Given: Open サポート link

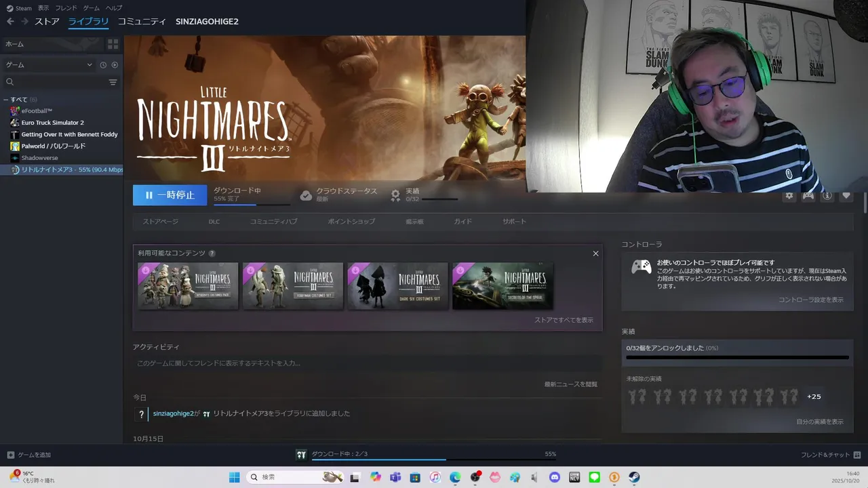Looking at the screenshot, I should tap(514, 222).
